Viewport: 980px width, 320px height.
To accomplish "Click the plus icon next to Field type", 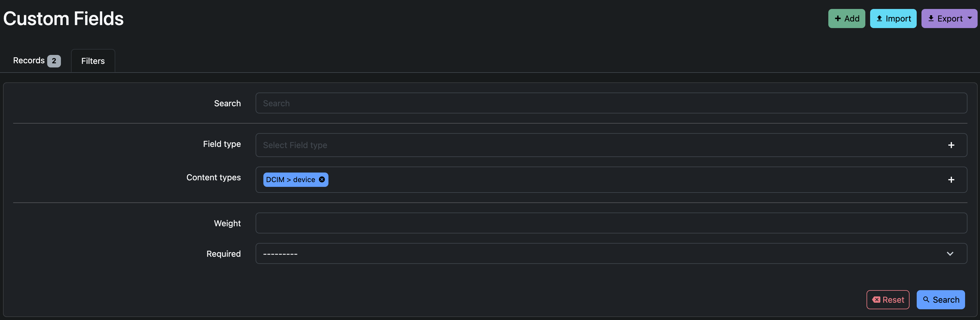I will point(951,145).
